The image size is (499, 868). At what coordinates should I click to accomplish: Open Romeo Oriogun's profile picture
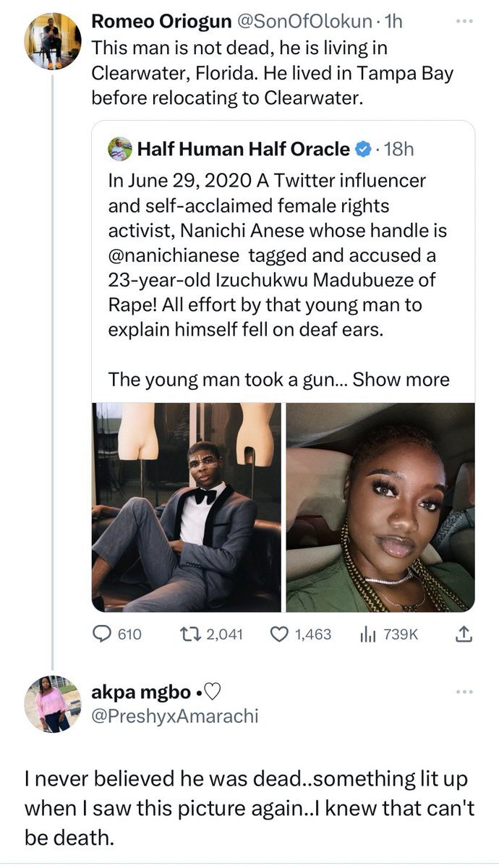[x=52, y=41]
